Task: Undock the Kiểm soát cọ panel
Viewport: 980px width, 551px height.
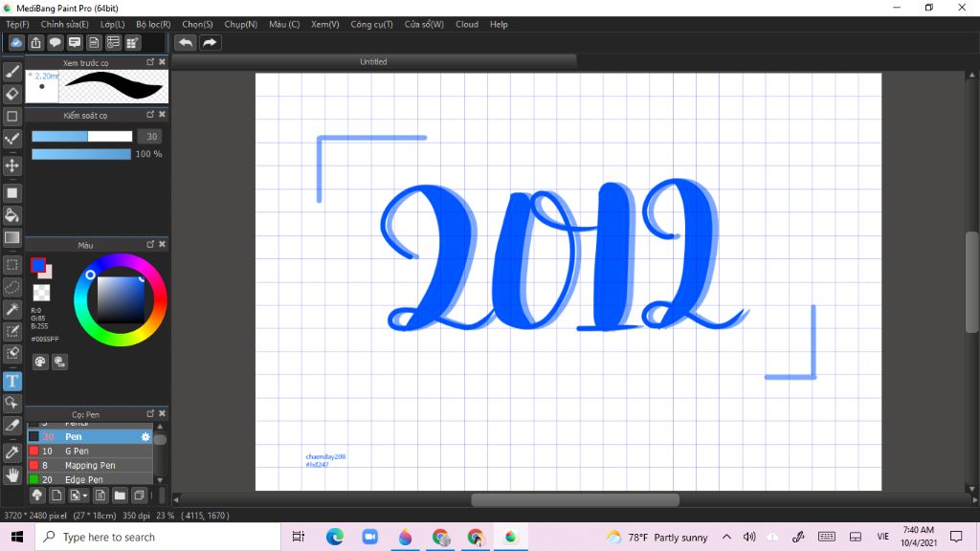Action: point(150,115)
